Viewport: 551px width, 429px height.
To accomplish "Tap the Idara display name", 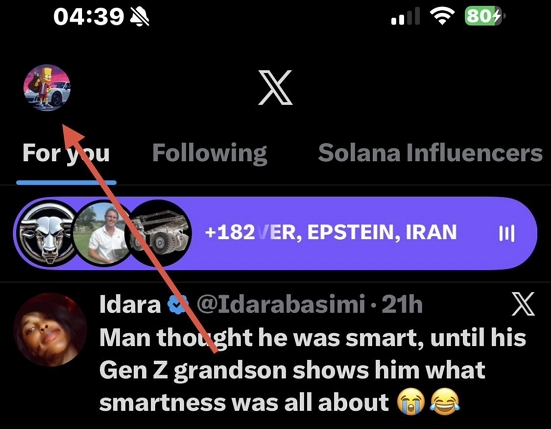I will click(x=130, y=304).
